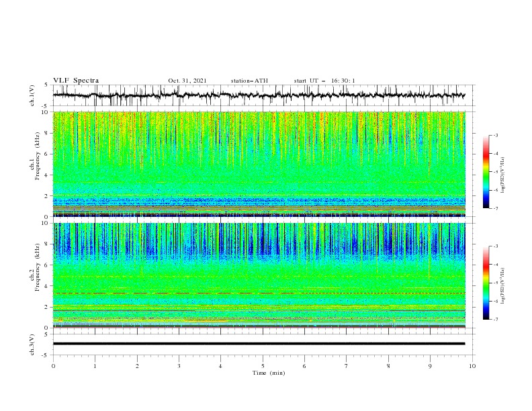Screen dimensions: 532x411
Task: Click the "5" voltage tick of ch.1(V) plot
Action: 46,85
